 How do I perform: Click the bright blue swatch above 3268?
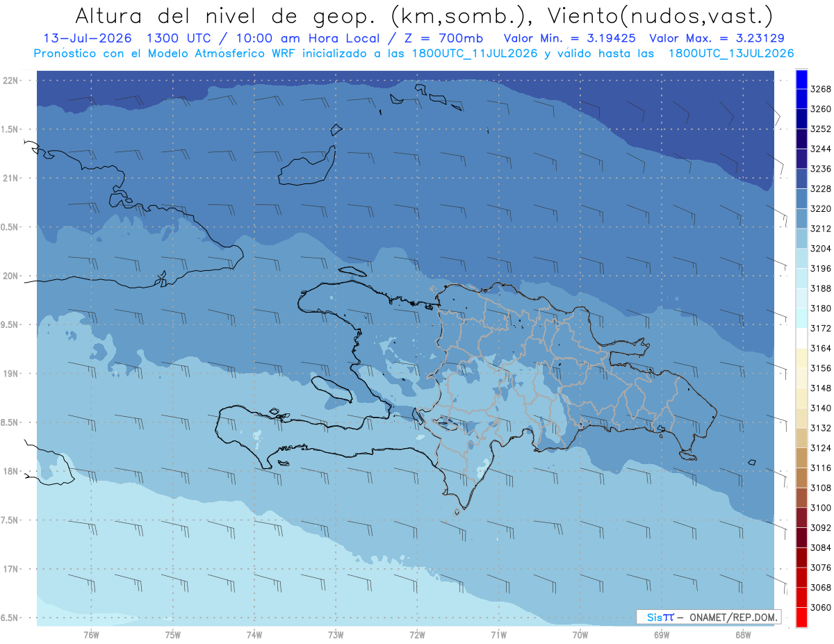click(x=801, y=79)
